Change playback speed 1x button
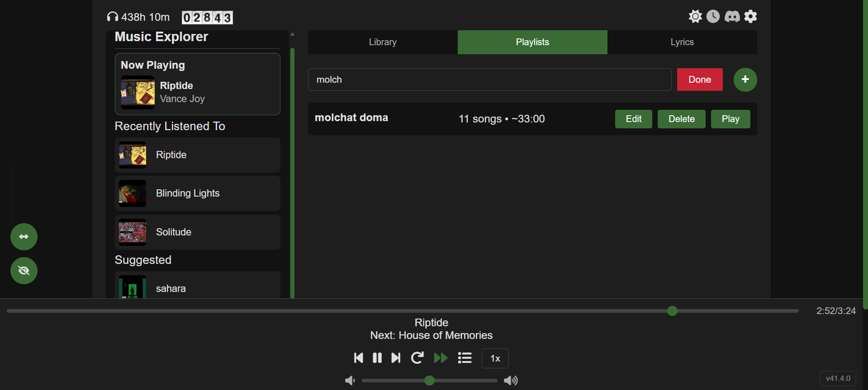Screen dimensions: 868x390 [x=495, y=358]
